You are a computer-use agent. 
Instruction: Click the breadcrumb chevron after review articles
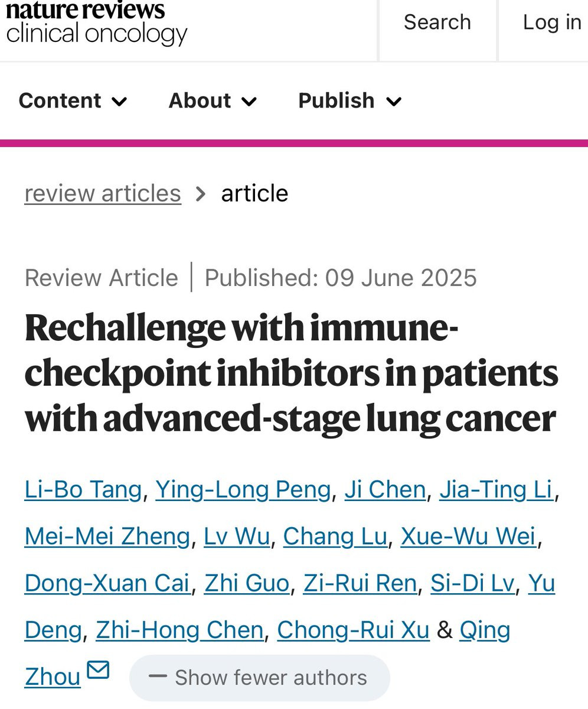(x=201, y=193)
